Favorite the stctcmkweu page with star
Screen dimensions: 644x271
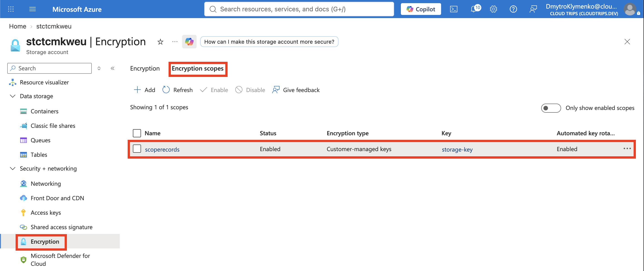click(x=160, y=42)
